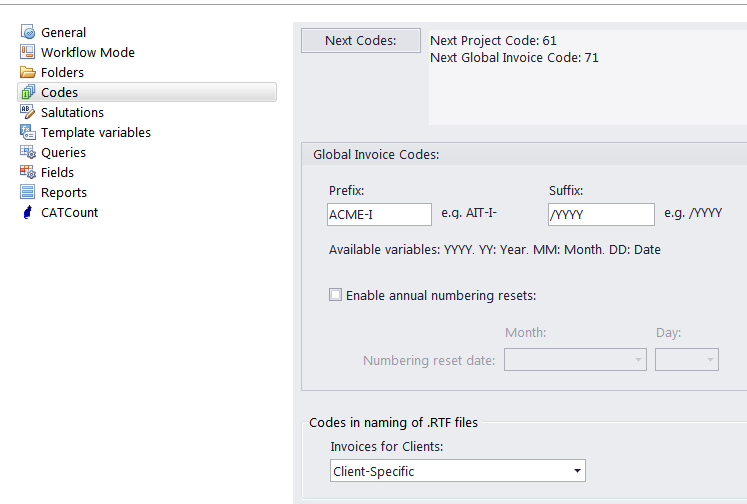Go to the Workflow Mode section
This screenshot has width=747, height=504.
pyautogui.click(x=88, y=52)
